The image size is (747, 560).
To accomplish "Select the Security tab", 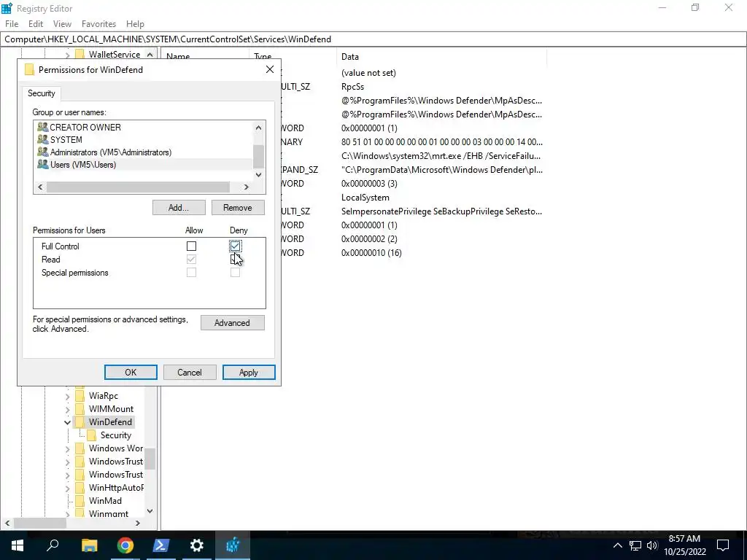I will (41, 93).
